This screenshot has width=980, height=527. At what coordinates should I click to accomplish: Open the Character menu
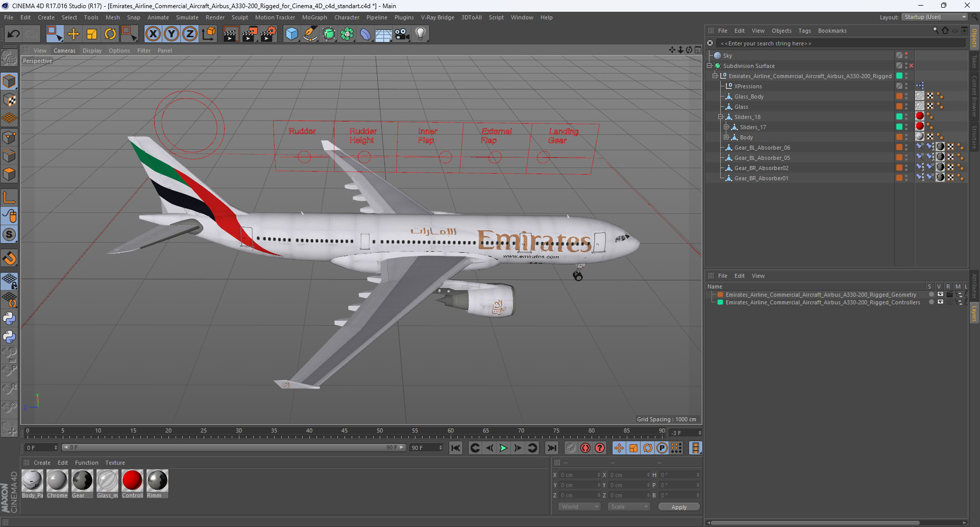347,17
